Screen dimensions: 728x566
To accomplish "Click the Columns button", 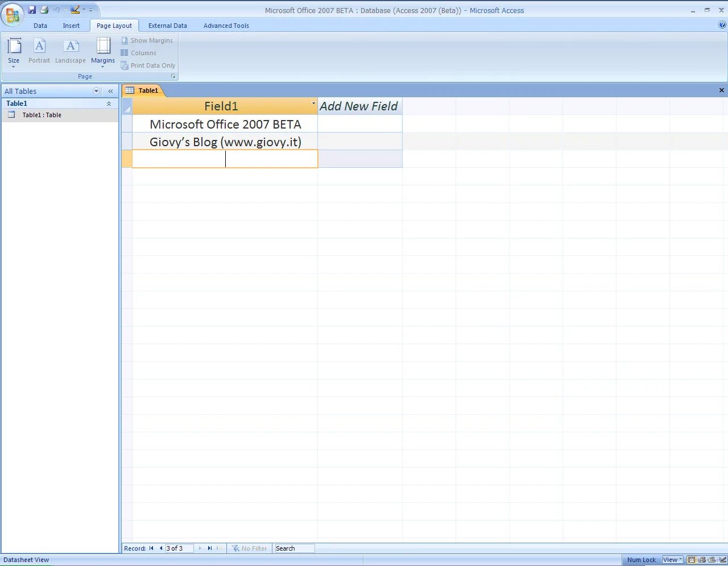I will [x=138, y=53].
